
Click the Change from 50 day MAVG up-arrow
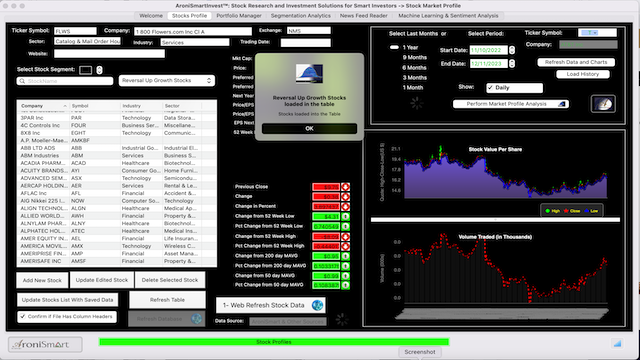(x=345, y=276)
